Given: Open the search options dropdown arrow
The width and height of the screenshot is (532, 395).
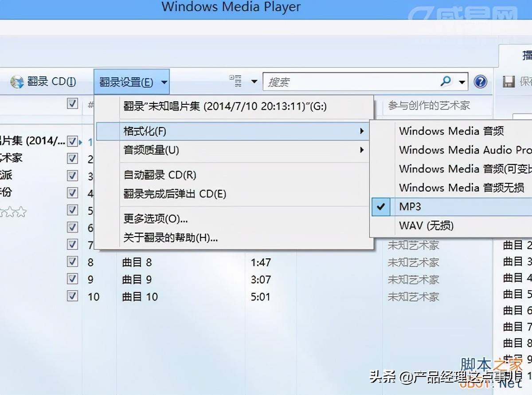Looking at the screenshot, I should pos(462,82).
